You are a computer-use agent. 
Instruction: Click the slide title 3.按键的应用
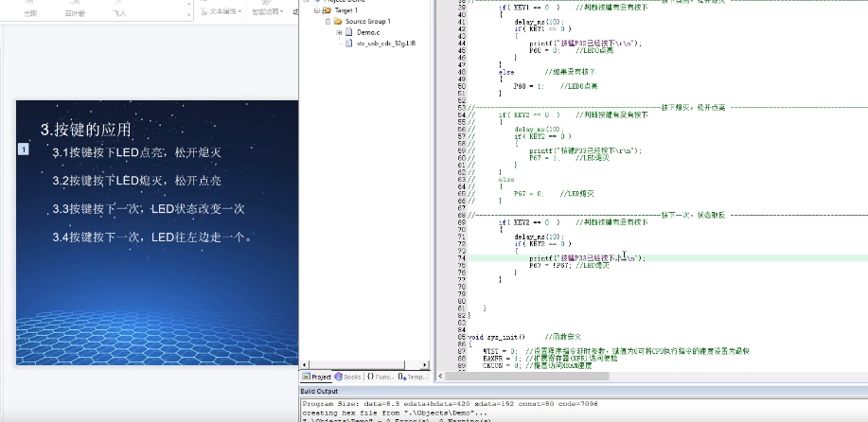coord(86,130)
